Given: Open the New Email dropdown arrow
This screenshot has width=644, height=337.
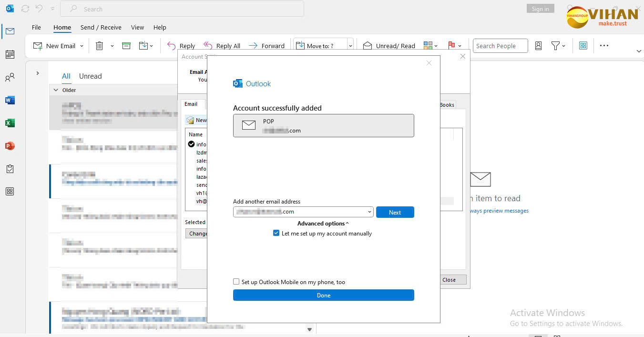Looking at the screenshot, I should [x=82, y=46].
